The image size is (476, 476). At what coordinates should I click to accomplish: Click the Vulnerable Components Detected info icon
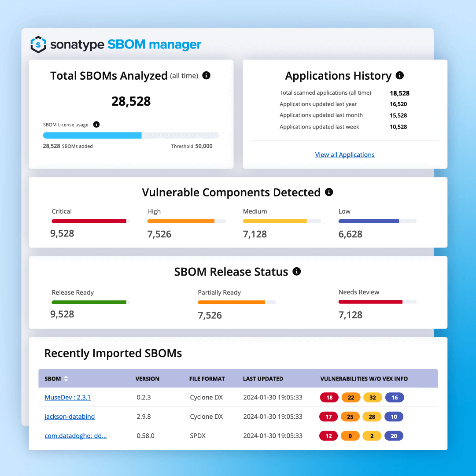point(329,192)
